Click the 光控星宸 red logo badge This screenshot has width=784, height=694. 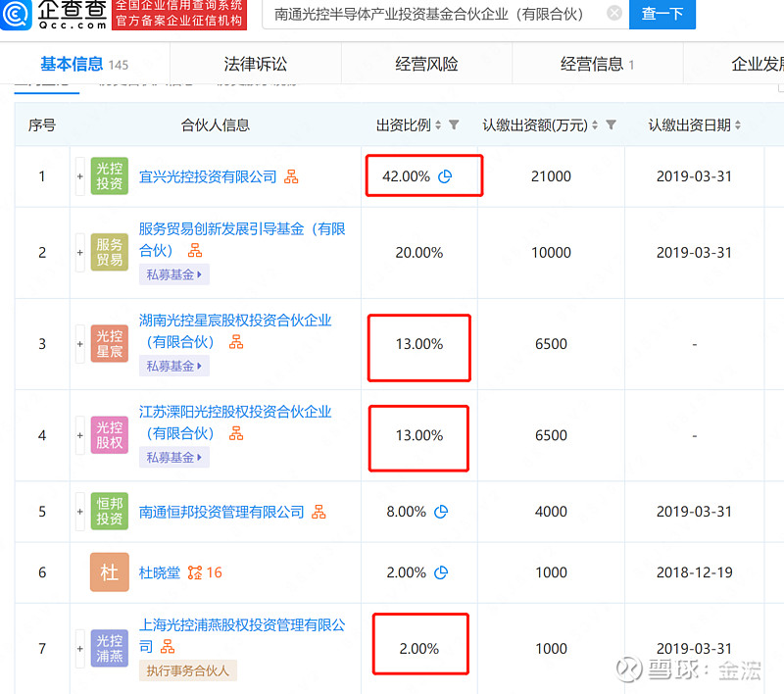tap(110, 343)
